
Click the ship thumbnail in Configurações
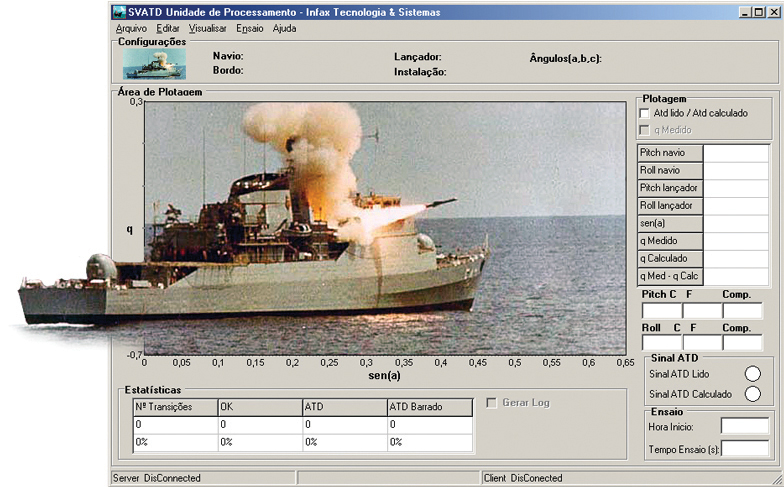click(147, 64)
